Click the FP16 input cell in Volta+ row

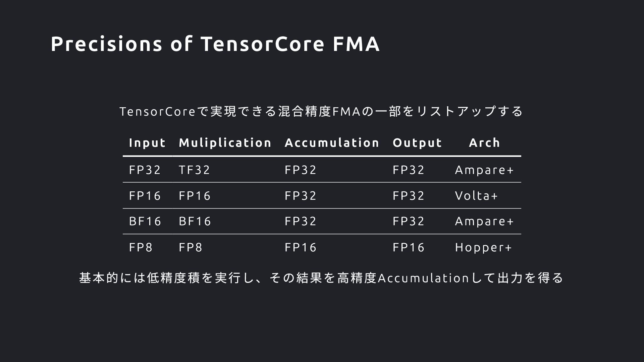click(145, 196)
